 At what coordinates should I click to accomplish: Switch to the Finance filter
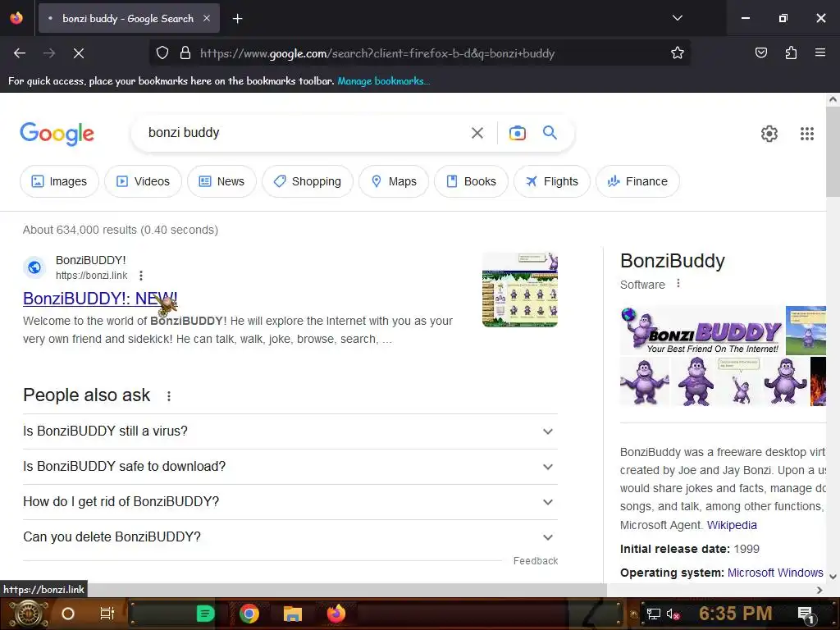tap(637, 181)
